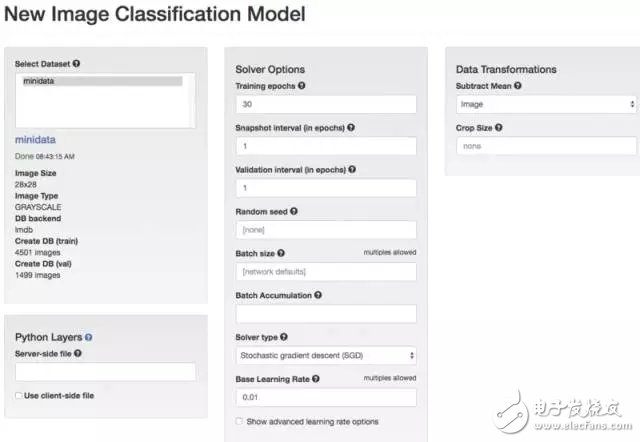Expand the Subtract Mean dropdown

coord(545,104)
